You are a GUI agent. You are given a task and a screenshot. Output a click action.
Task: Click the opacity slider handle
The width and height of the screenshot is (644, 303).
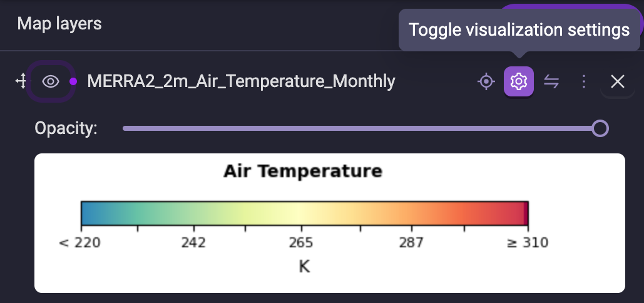600,128
